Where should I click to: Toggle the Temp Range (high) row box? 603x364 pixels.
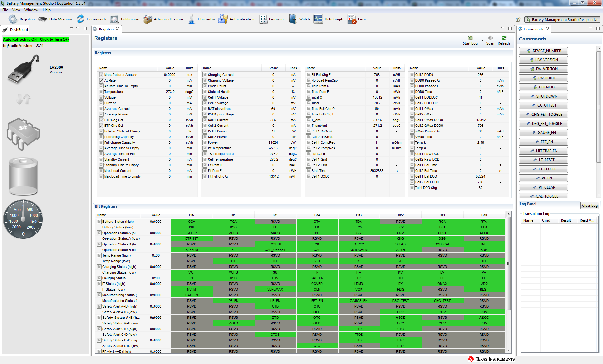coord(99,255)
